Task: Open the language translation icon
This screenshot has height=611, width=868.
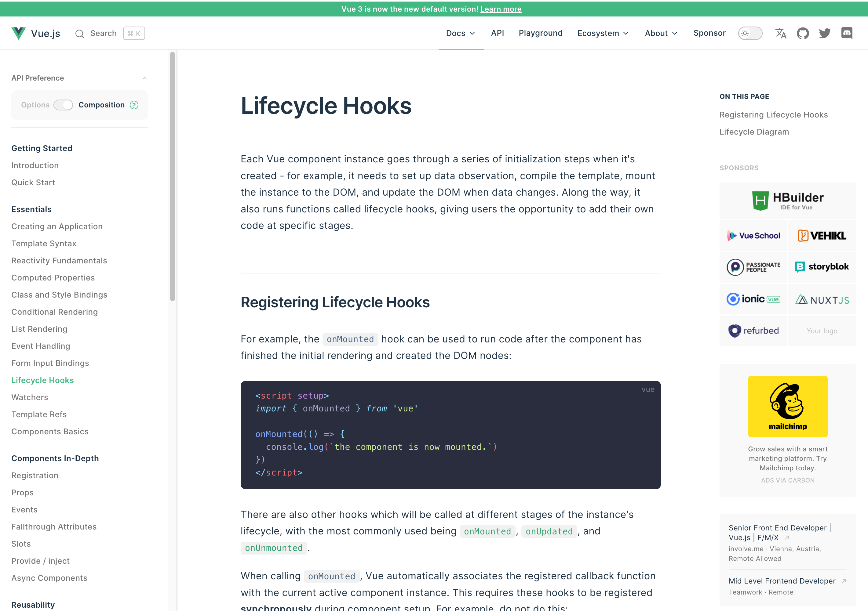Action: tap(781, 33)
